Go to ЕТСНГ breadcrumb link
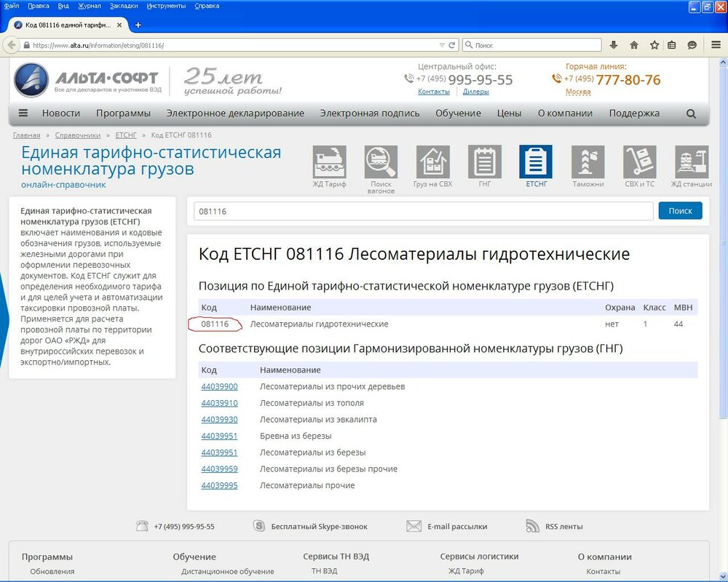Viewport: 728px width, 582px height. pyautogui.click(x=126, y=135)
